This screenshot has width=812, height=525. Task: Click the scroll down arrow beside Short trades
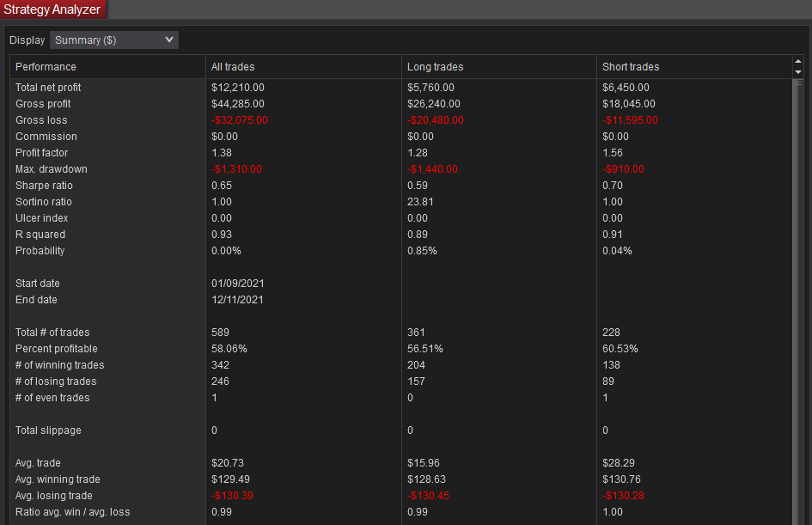point(797,71)
